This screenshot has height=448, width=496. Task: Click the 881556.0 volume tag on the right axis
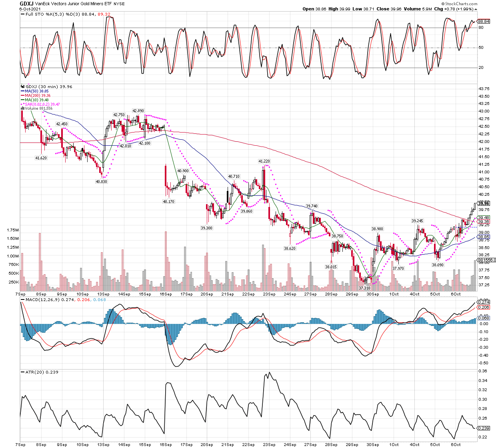click(487, 260)
